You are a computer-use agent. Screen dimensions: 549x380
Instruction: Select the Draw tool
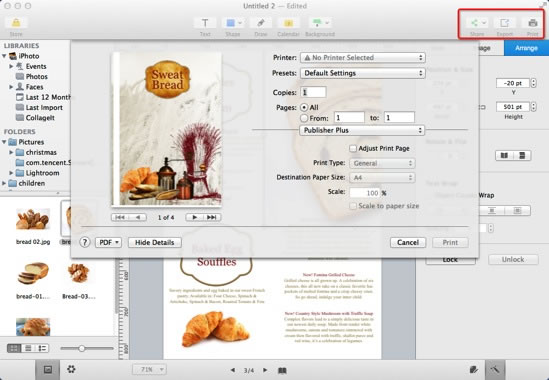pos(260,23)
